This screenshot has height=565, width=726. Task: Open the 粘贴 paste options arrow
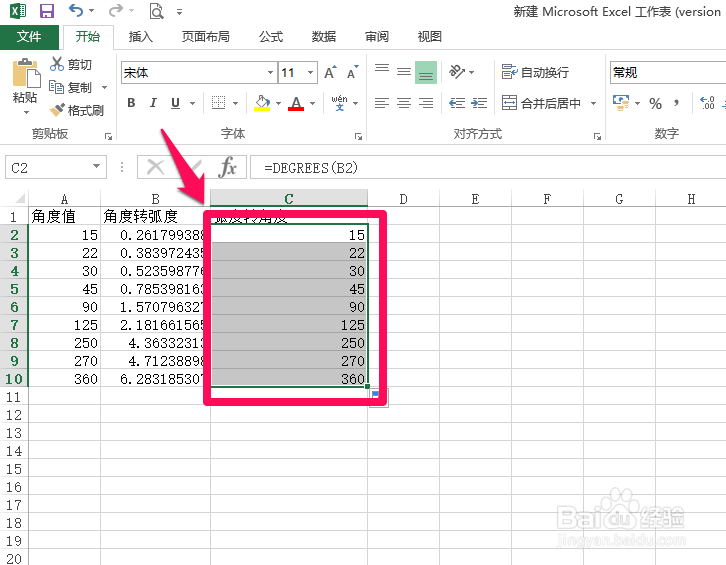click(26, 113)
